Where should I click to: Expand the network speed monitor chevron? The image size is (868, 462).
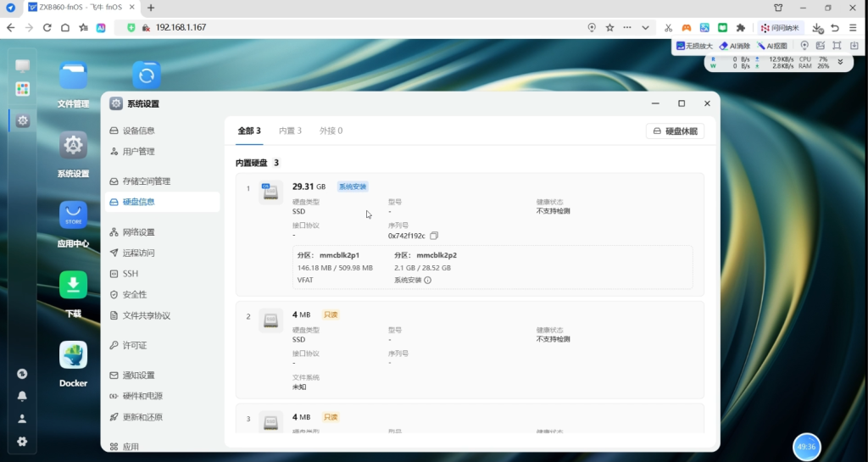point(840,62)
